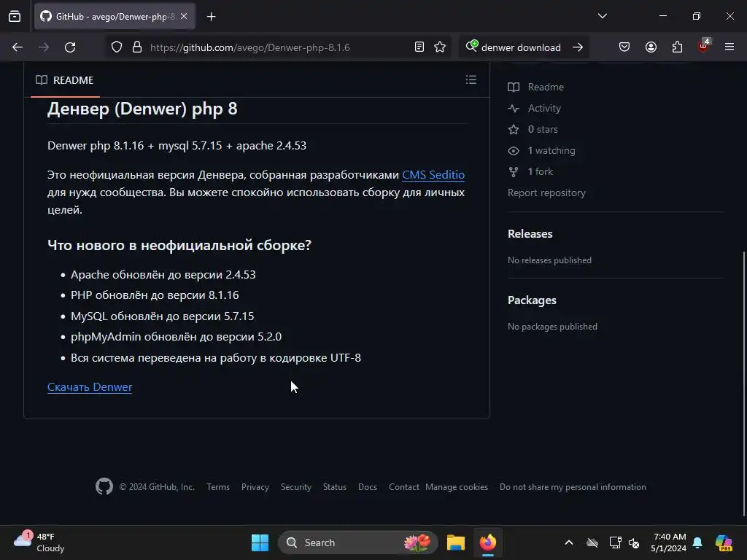Select the README tab
Screen dimensions: 747x560
[65, 80]
